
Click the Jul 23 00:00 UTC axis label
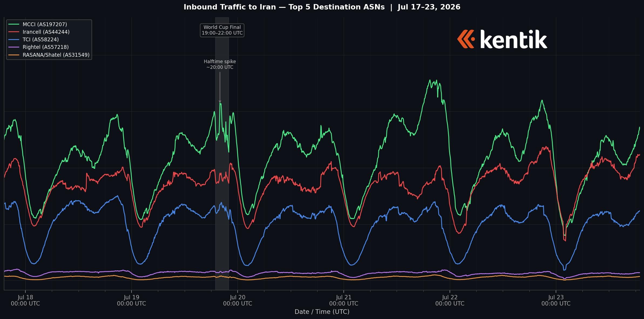(556, 300)
